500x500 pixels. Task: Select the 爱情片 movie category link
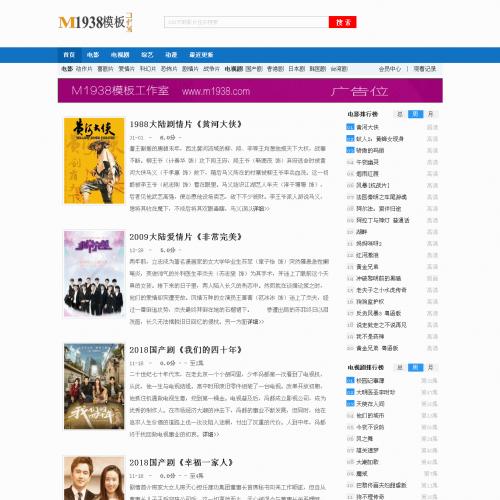[x=127, y=69]
